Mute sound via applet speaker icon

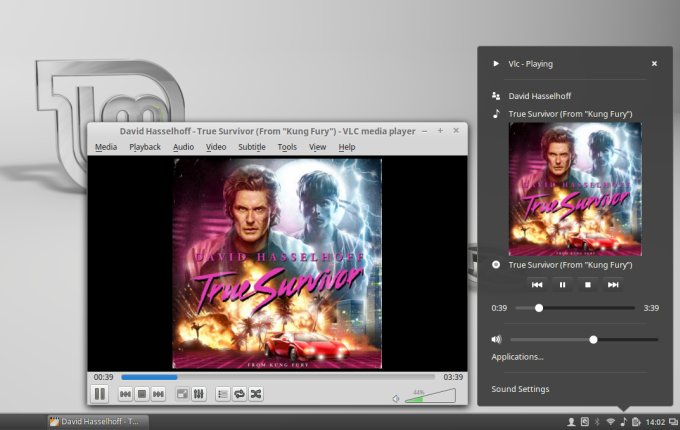497,339
